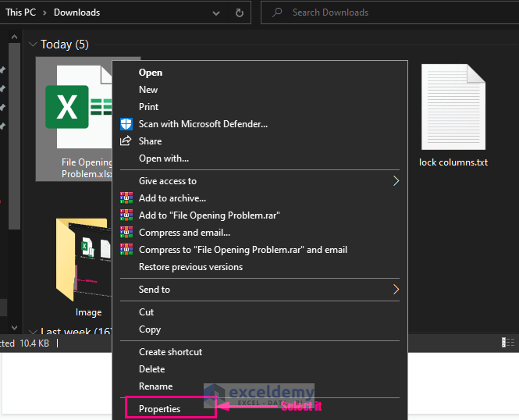Screen dimensions: 519x420
Task: Collapse the Today (5) group
Action: pyautogui.click(x=33, y=44)
